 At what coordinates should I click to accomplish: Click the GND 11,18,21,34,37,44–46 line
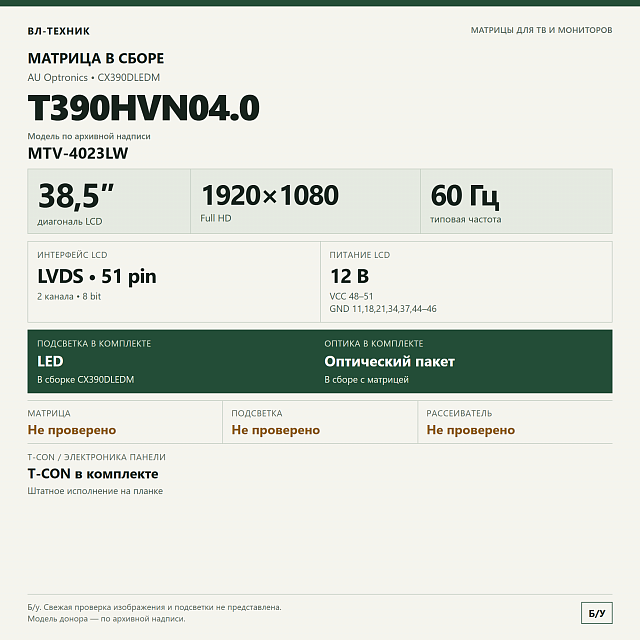tap(383, 309)
